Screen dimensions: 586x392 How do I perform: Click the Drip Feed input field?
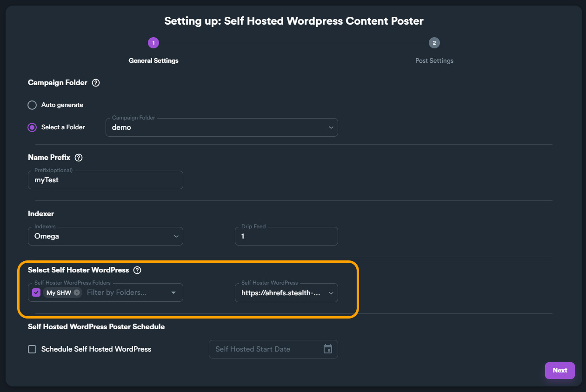coord(286,236)
